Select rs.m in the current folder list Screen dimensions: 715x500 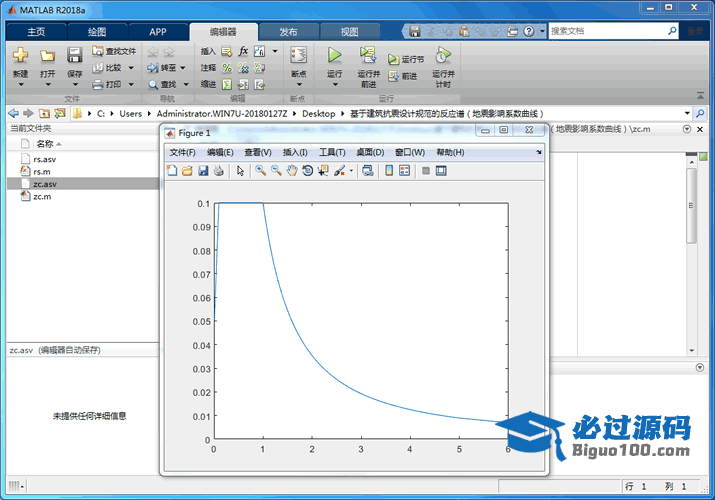41,171
